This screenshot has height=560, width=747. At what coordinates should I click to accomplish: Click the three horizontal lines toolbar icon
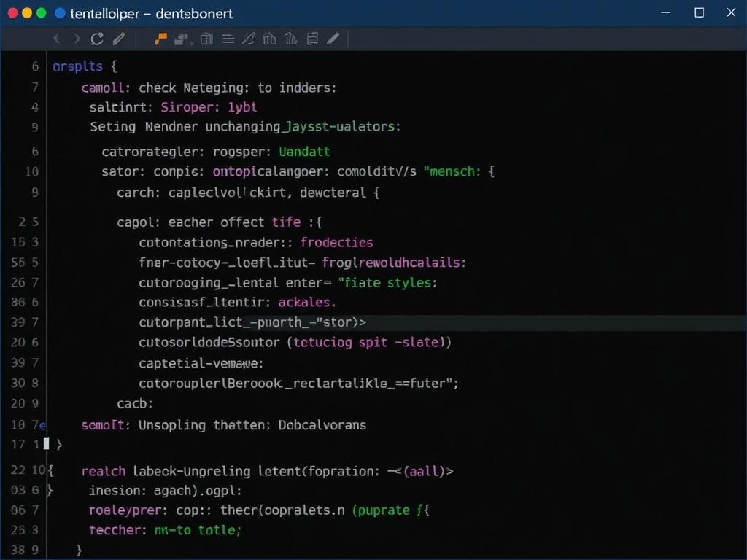click(x=228, y=39)
